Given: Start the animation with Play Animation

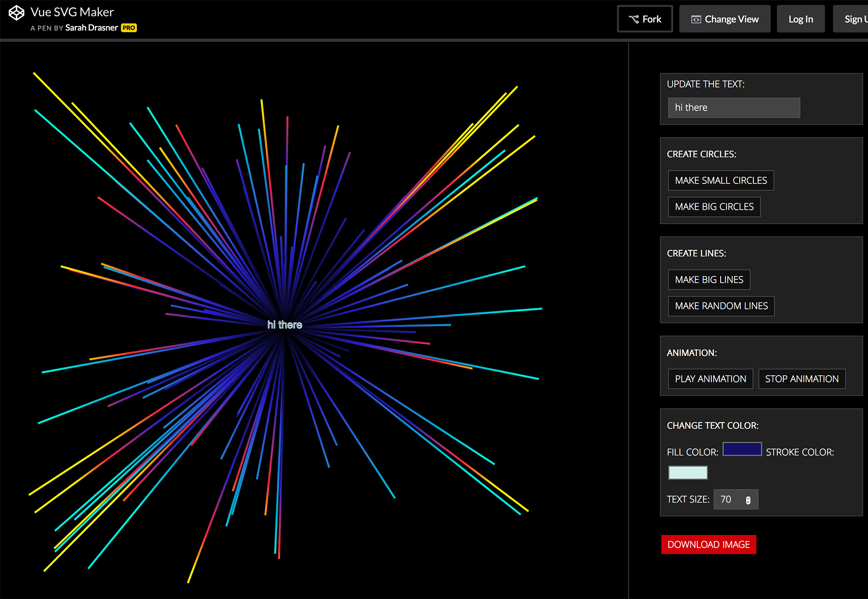Looking at the screenshot, I should click(710, 379).
